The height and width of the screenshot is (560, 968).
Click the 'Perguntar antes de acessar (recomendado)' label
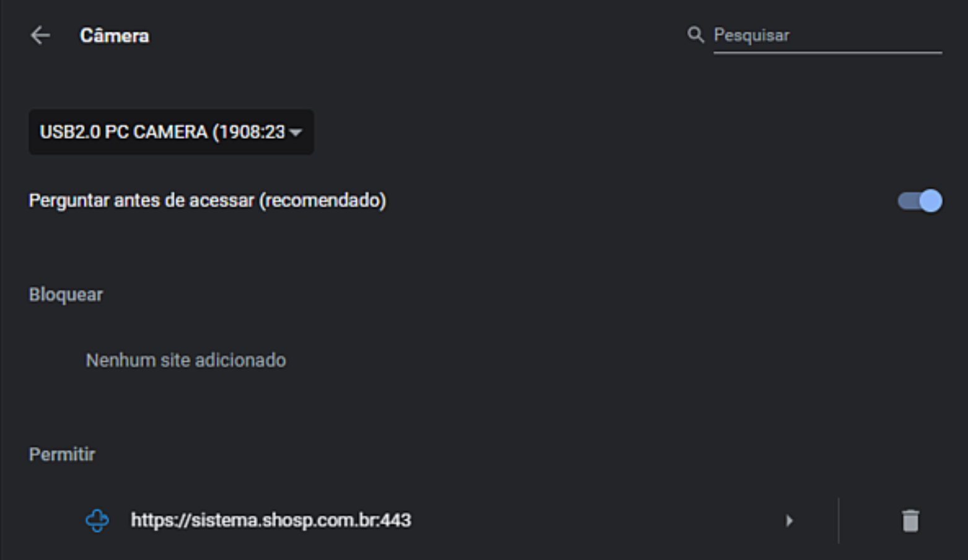tap(207, 201)
